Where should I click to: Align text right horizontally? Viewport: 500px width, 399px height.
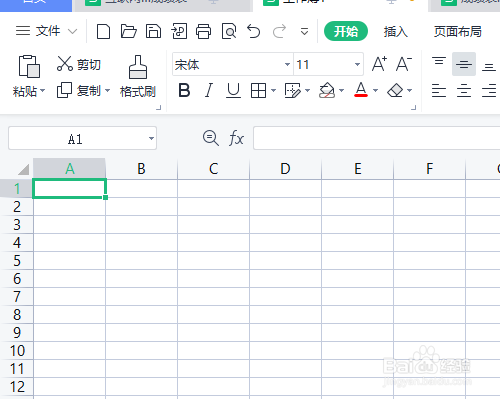(x=489, y=90)
